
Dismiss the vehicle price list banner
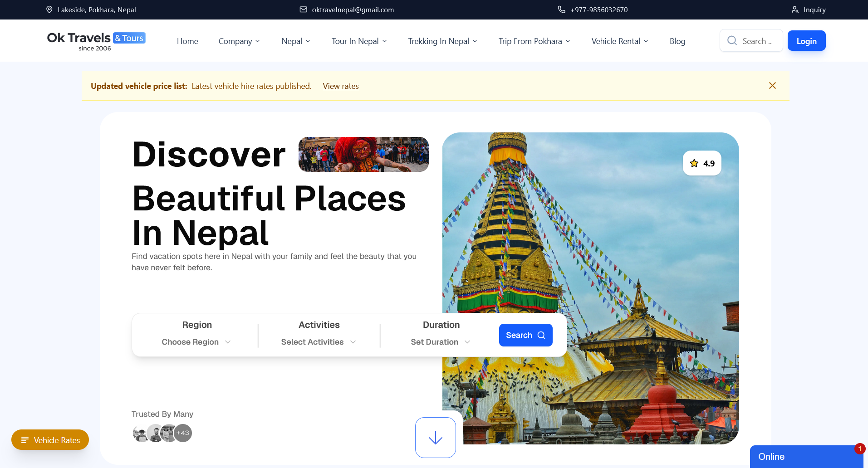click(772, 85)
